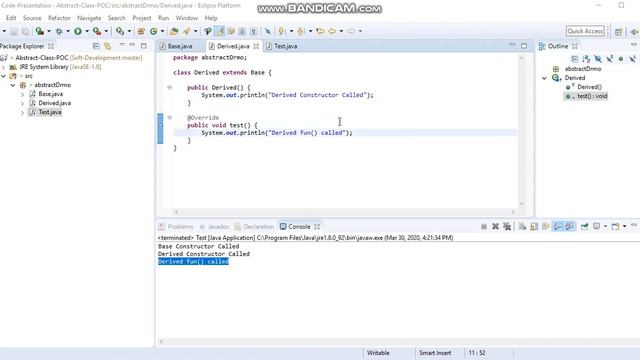640x360 pixels.
Task: Click Clear Console icon
Action: pyautogui.click(x=522, y=227)
